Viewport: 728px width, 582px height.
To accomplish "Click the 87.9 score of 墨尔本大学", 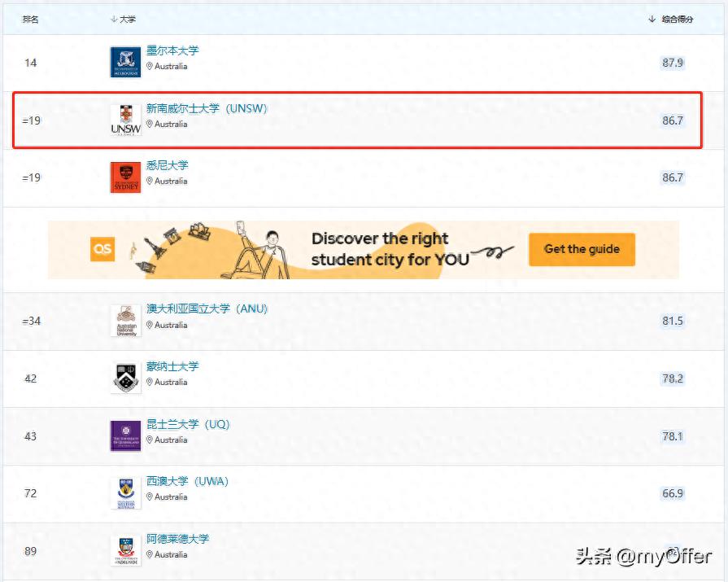I will pyautogui.click(x=673, y=63).
